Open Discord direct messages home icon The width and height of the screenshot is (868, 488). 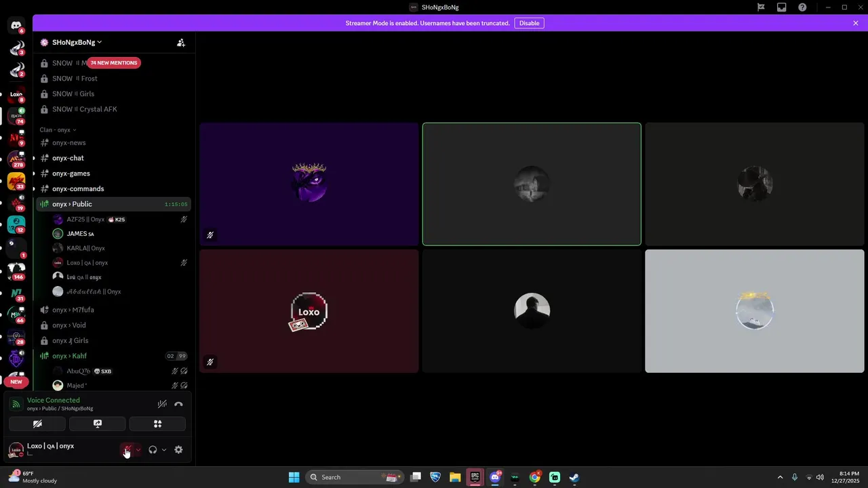[x=16, y=26]
